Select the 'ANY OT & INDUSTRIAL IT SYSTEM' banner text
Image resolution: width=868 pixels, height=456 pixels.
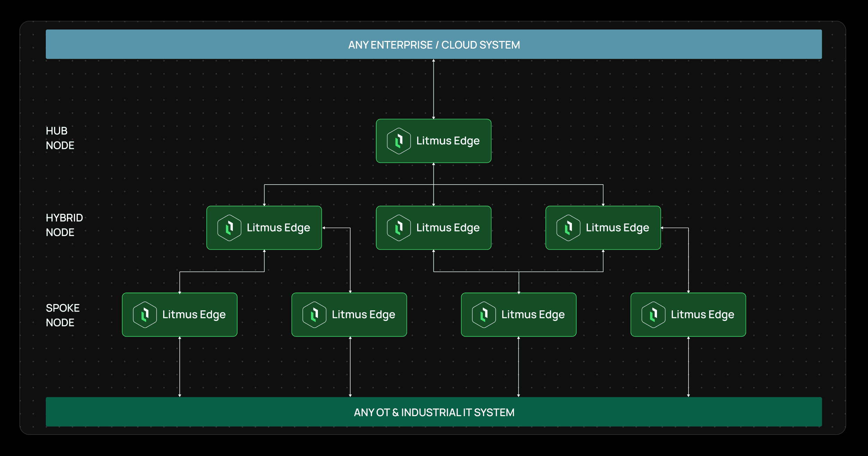click(434, 412)
